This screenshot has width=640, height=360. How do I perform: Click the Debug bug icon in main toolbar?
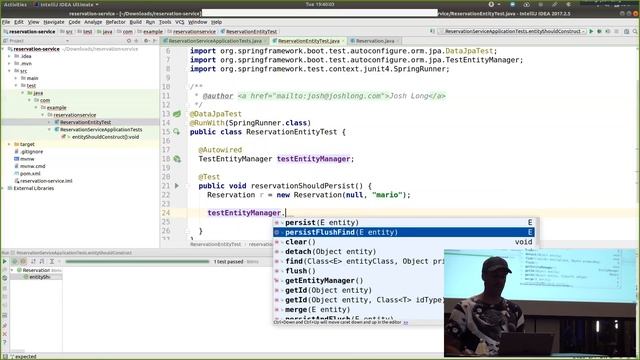599,31
